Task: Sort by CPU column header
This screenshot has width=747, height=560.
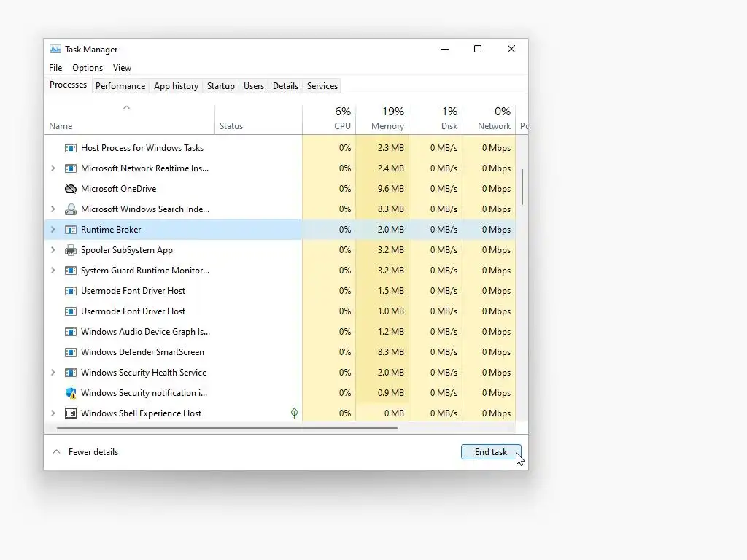Action: click(329, 119)
